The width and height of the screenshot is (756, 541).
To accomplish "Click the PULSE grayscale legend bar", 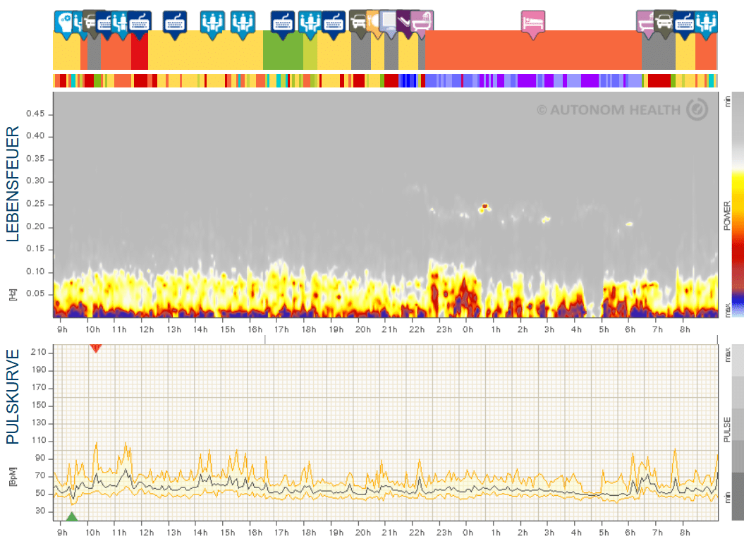I will click(738, 433).
